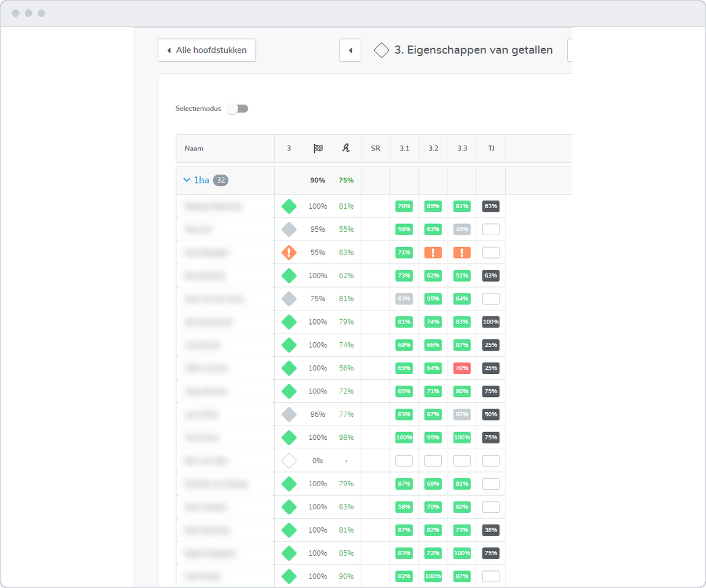This screenshot has width=706, height=588.
Task: Open the gray 45% score badge
Action: (462, 229)
